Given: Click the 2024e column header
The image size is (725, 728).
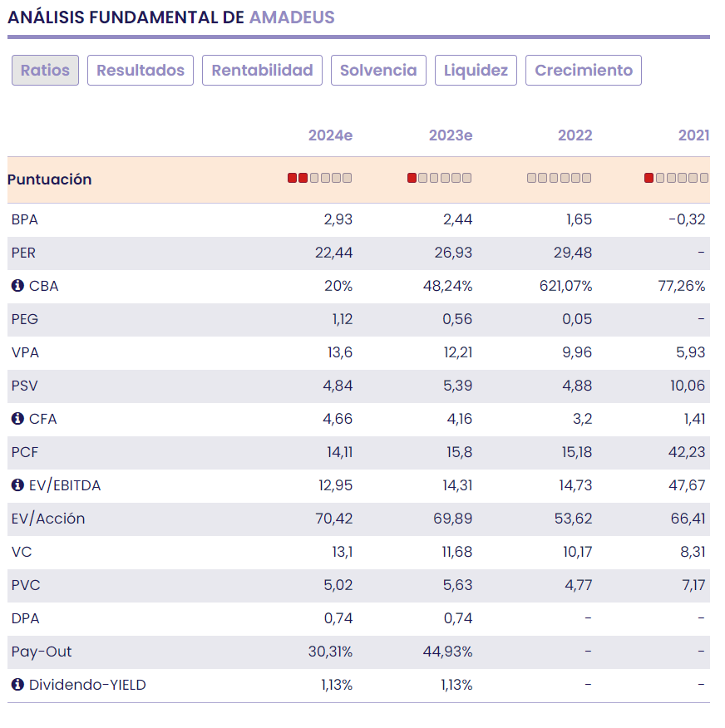Looking at the screenshot, I should [x=330, y=135].
